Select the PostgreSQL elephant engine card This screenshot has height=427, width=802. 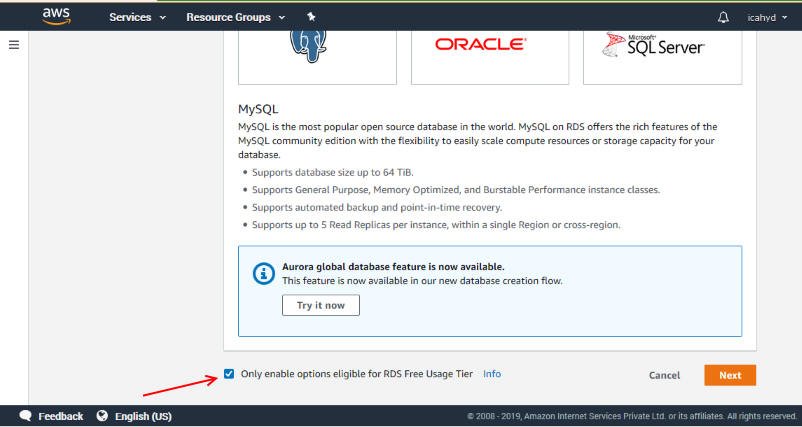(x=317, y=57)
